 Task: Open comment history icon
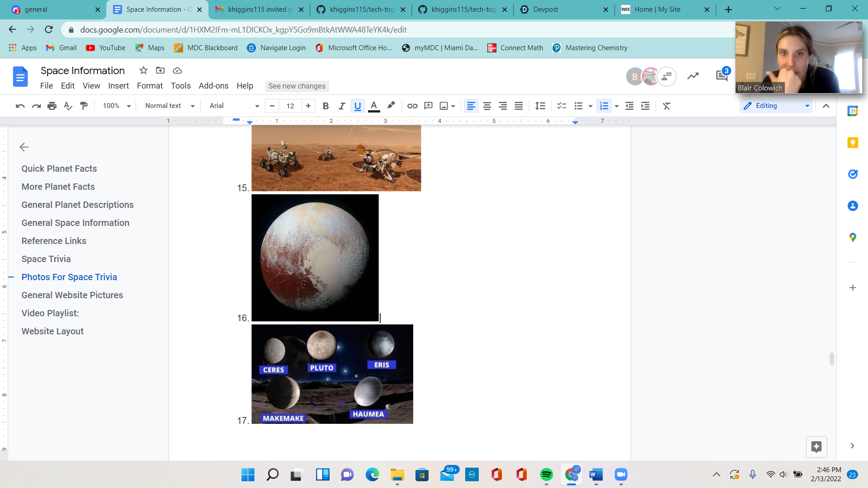coord(722,76)
